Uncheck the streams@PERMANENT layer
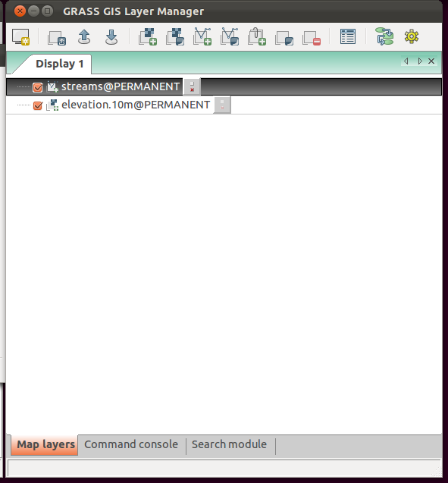This screenshot has width=448, height=483. (38, 87)
